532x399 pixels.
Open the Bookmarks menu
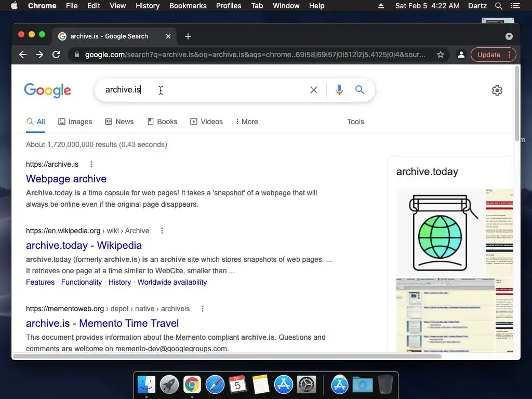[x=188, y=6]
